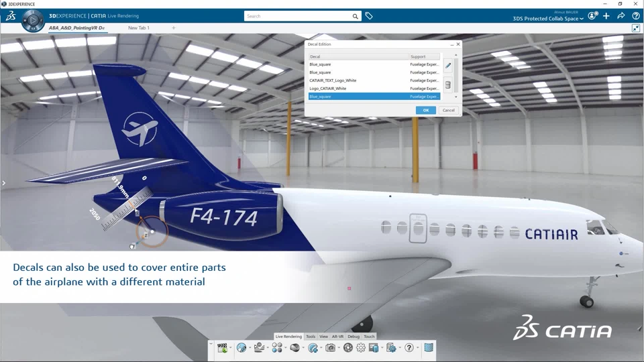Select the highlighted Blue_square decal row
This screenshot has height=362, width=644.
pyautogui.click(x=374, y=97)
